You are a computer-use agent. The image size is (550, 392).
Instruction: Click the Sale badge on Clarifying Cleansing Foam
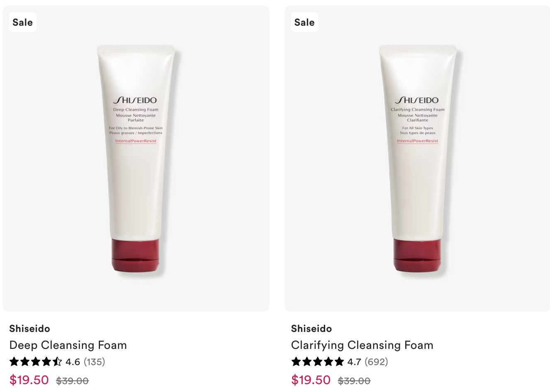coord(304,22)
